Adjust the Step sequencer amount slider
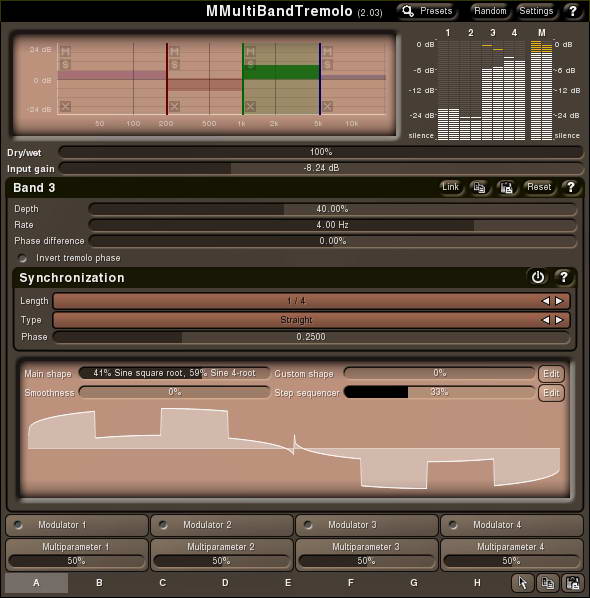Viewport: 590px width, 598px height. click(x=439, y=392)
